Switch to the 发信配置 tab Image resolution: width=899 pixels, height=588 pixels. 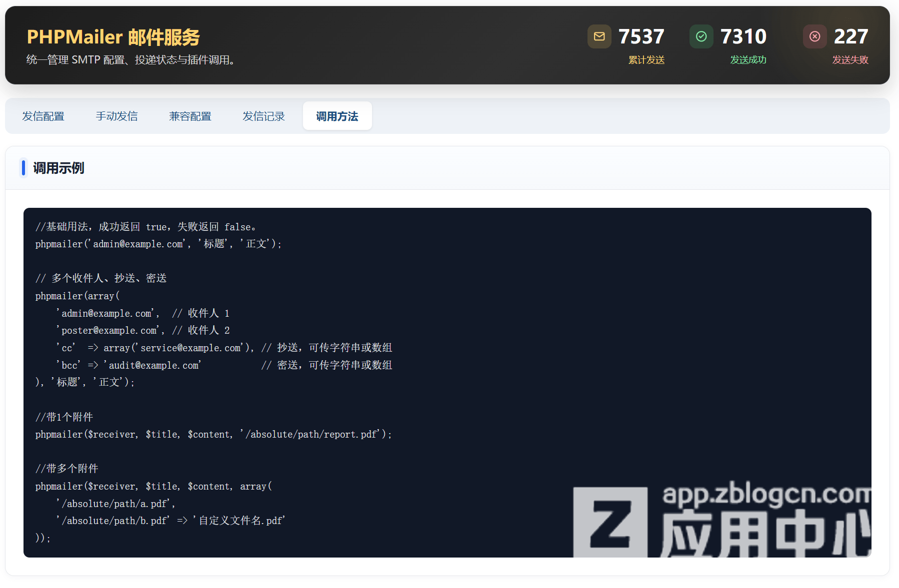[43, 116]
